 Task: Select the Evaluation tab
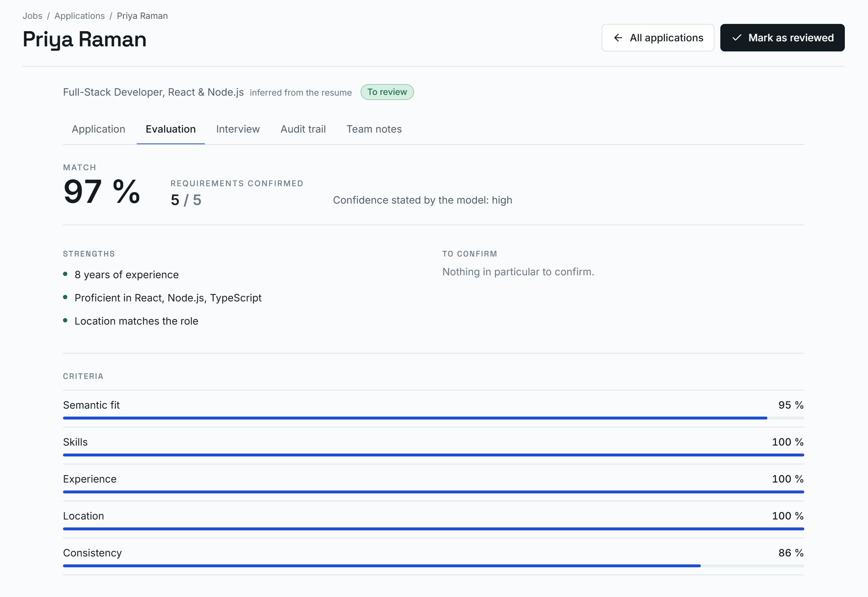coord(171,129)
